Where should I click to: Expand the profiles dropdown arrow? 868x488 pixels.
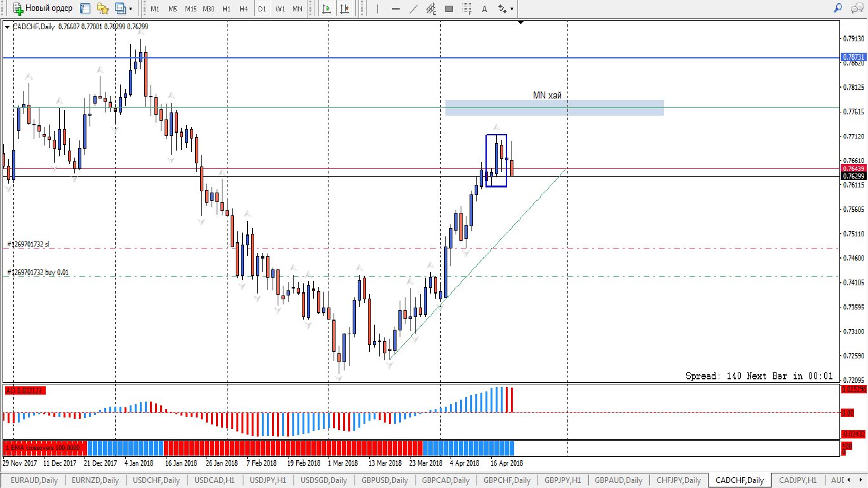(x=131, y=9)
